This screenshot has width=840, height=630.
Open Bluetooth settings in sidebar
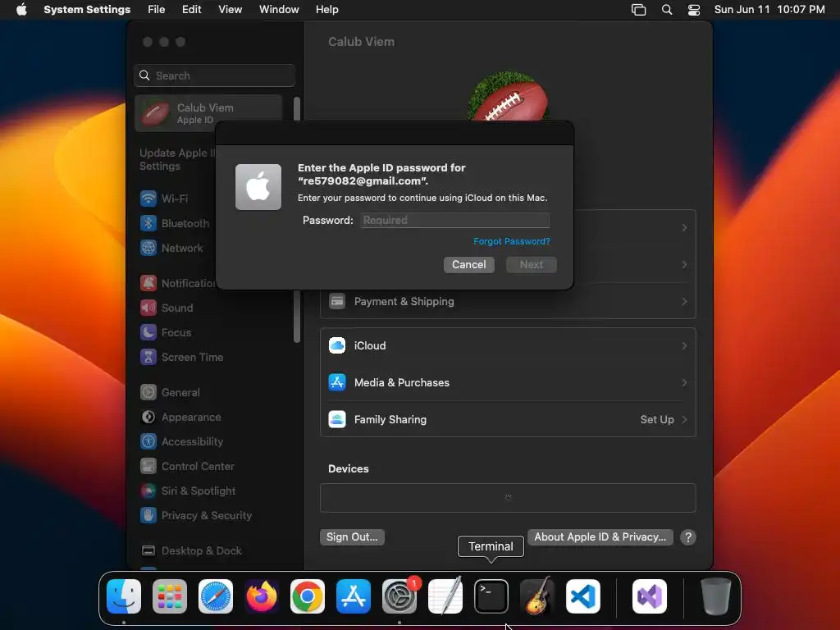pos(175,223)
